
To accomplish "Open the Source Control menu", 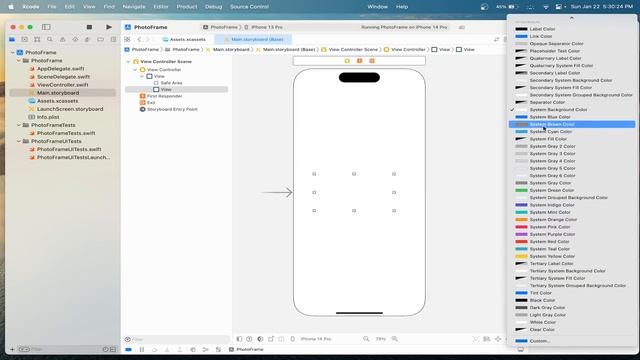I will 249,7.
